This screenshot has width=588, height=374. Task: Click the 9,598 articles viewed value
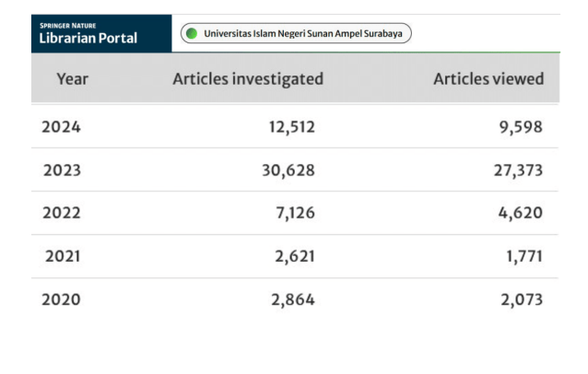click(x=521, y=127)
